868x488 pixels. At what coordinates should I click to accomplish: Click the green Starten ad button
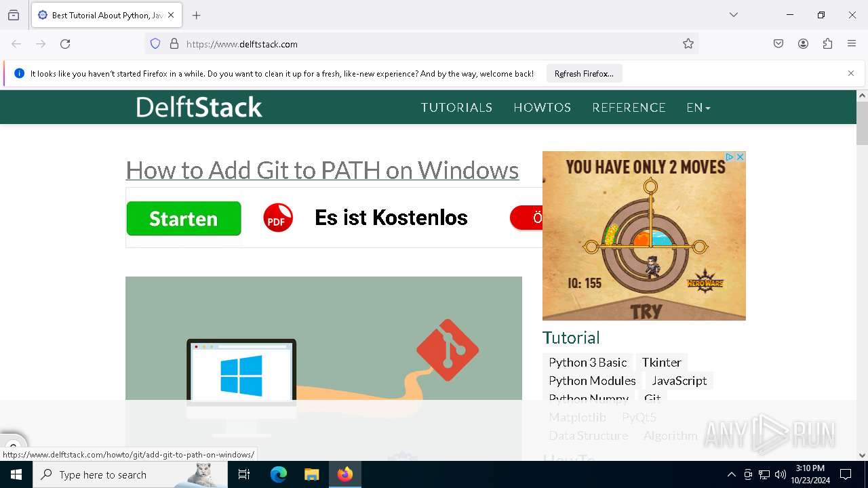point(184,218)
